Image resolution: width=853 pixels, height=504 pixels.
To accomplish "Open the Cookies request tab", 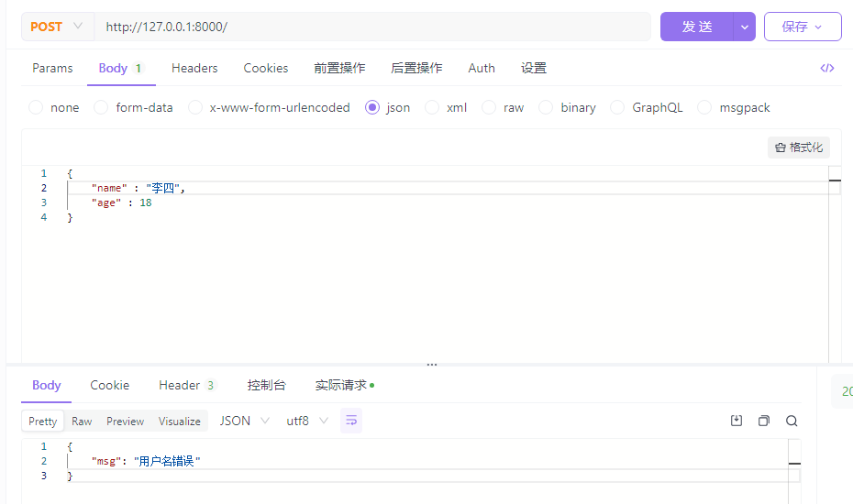I will click(x=265, y=68).
